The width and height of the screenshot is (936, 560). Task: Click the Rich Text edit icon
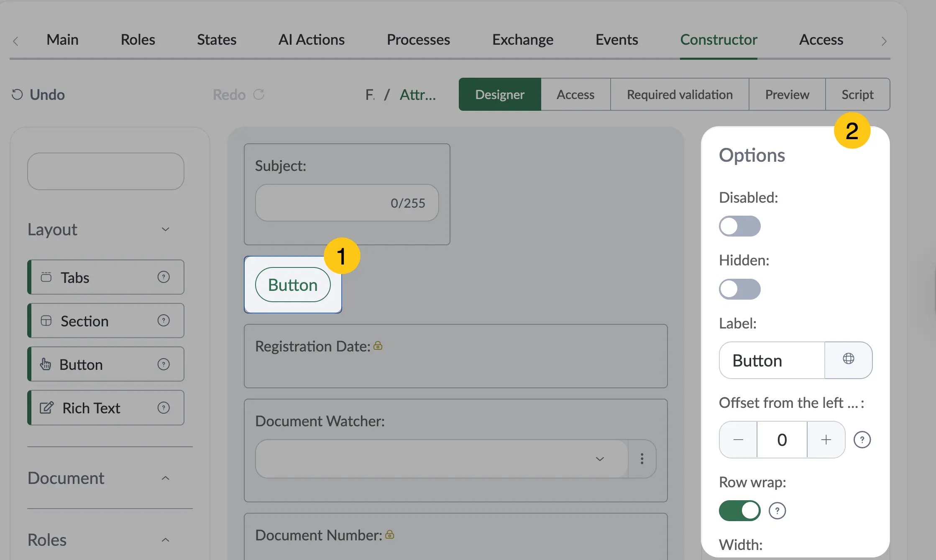pos(46,407)
